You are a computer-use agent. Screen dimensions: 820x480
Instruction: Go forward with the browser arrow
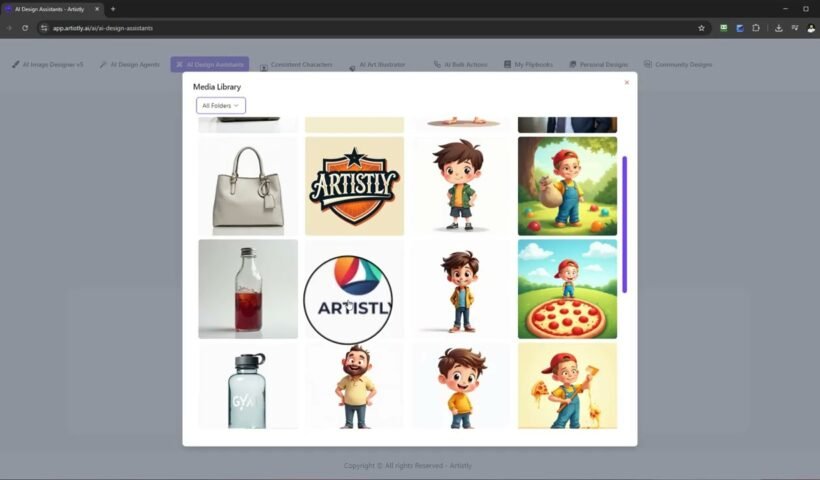[x=9, y=28]
